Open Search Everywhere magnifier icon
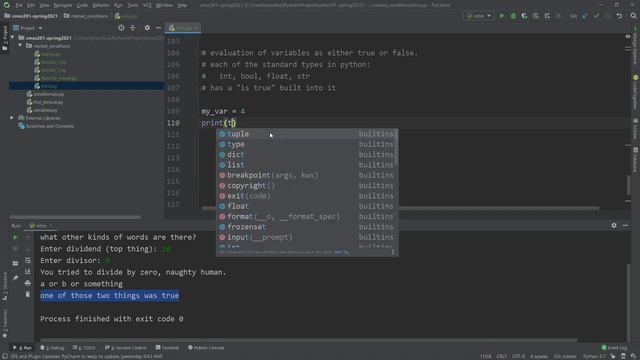This screenshot has height=360, width=640. (x=633, y=16)
